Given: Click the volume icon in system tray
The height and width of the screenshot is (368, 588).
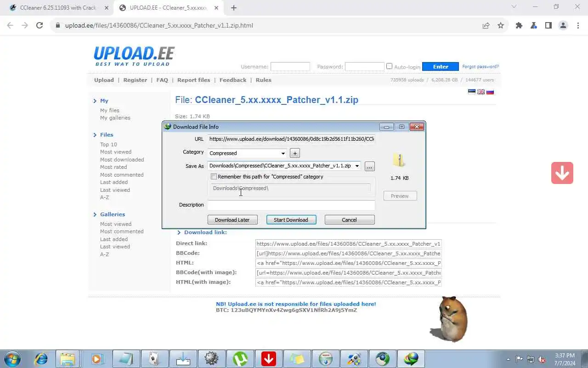Looking at the screenshot, I should click(542, 359).
